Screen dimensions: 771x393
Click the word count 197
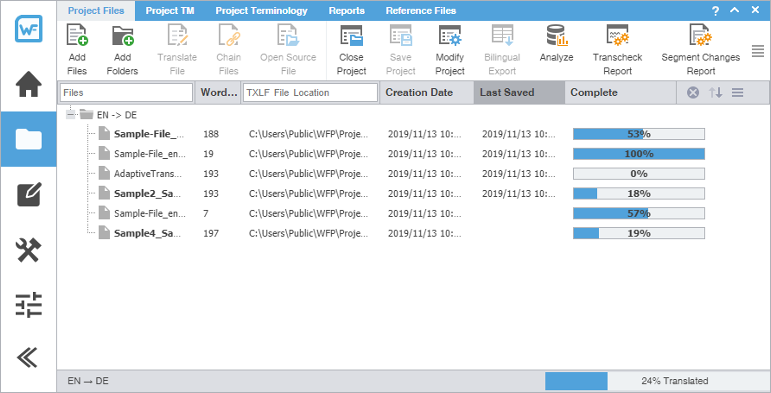pos(211,233)
